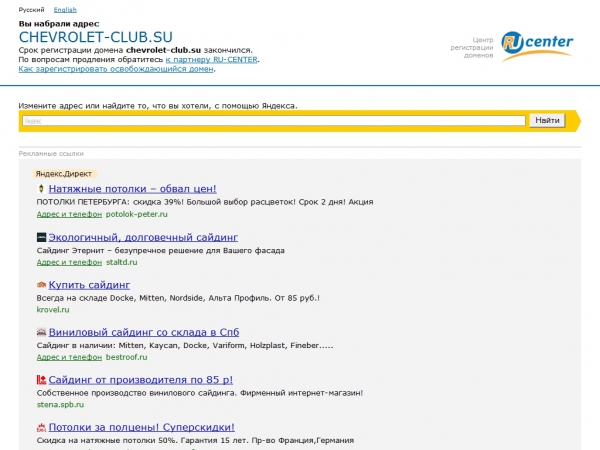The image size is (600, 450).
Task: Click the CHEVROLET-CLUB.SU heading
Action: click(x=96, y=37)
